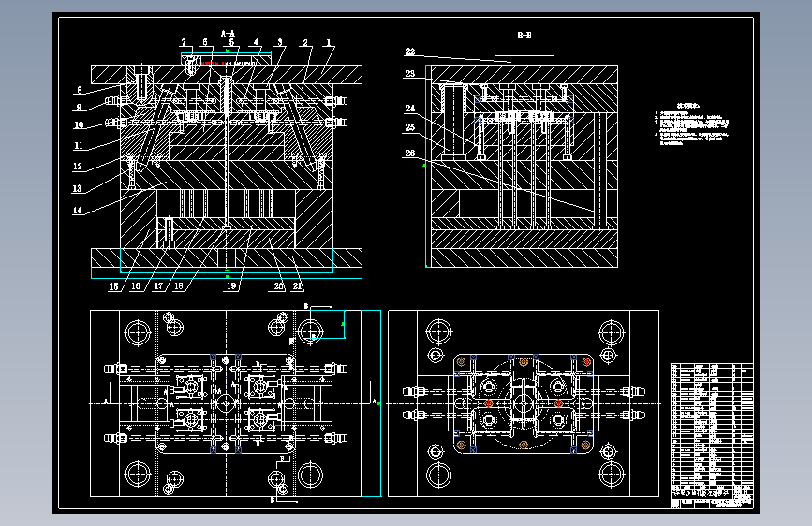Image resolution: width=812 pixels, height=526 pixels.
Task: Pick balloon label 10
Action: 79,124
